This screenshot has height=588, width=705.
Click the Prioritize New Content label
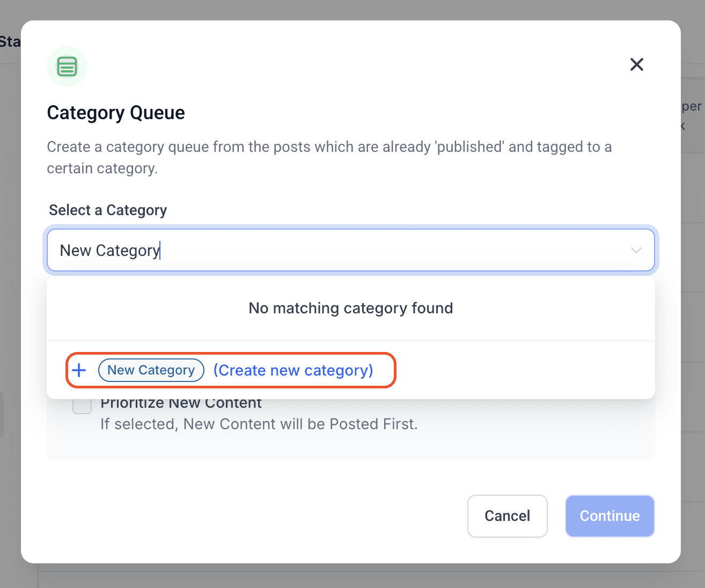pos(181,403)
